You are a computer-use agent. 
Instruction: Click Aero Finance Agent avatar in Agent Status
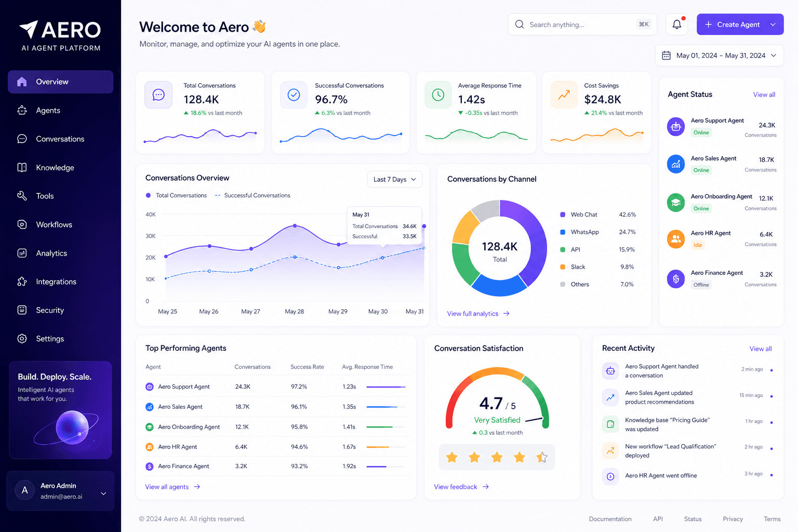(676, 279)
